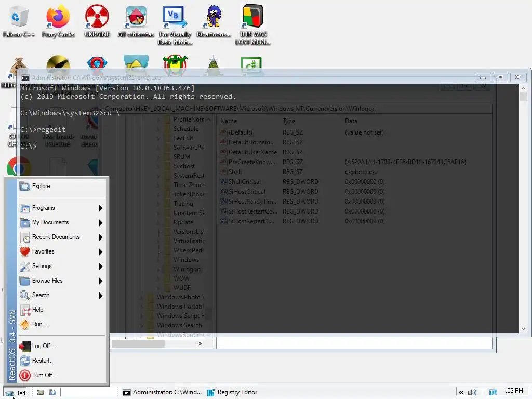
Task: Select the WUDF key in registry tree
Action: [x=182, y=288]
